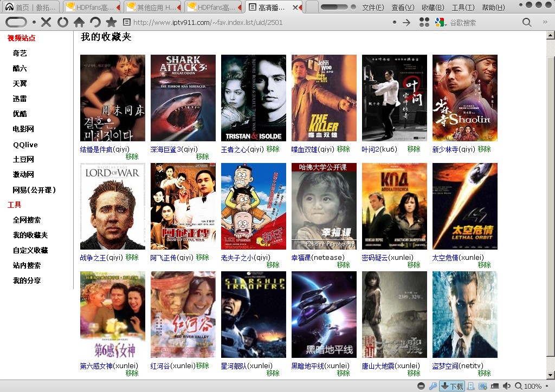Remove 喋血双雄 from favorites via 移除

coord(343,149)
